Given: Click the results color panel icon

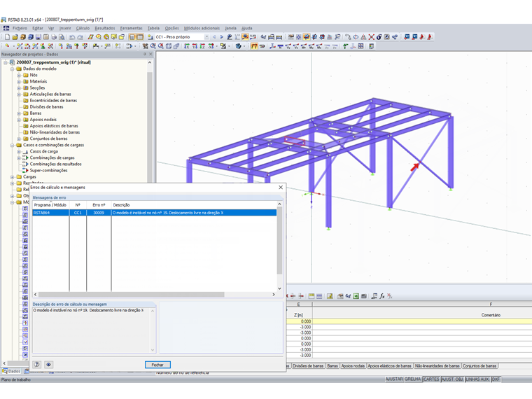Looking at the screenshot, I should pyautogui.click(x=371, y=46).
